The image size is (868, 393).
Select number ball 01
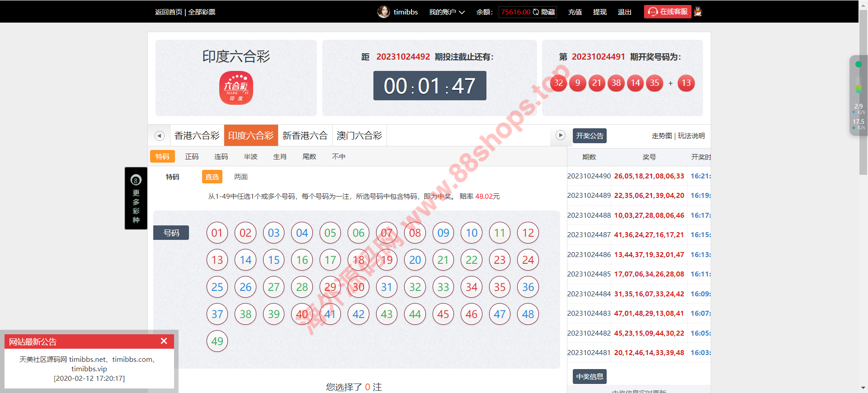[x=217, y=233]
